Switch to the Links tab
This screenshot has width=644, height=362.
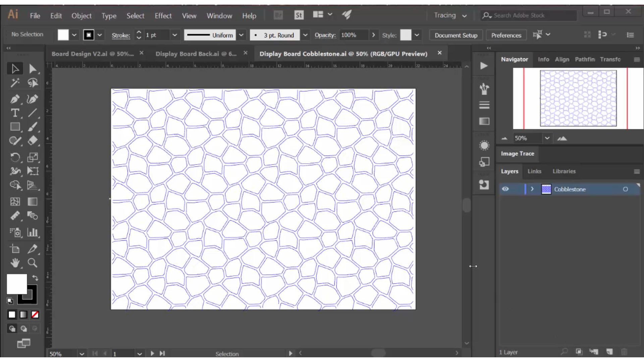(x=534, y=171)
